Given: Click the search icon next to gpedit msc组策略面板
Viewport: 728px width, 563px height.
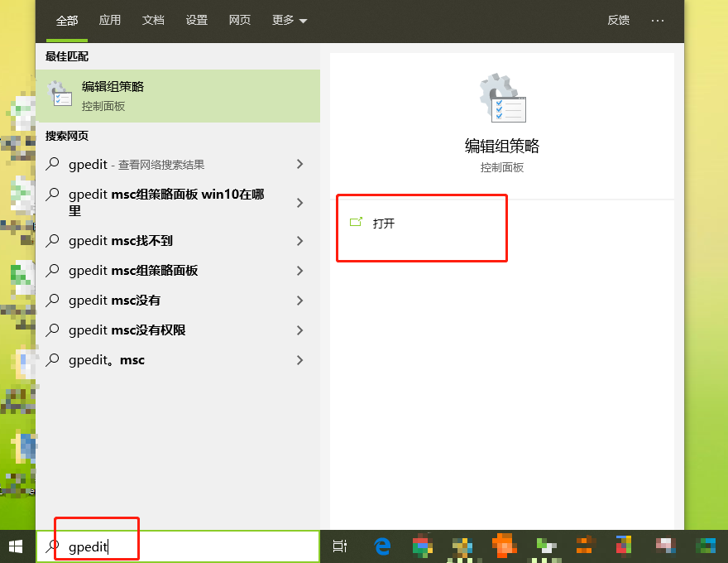Looking at the screenshot, I should (x=51, y=270).
